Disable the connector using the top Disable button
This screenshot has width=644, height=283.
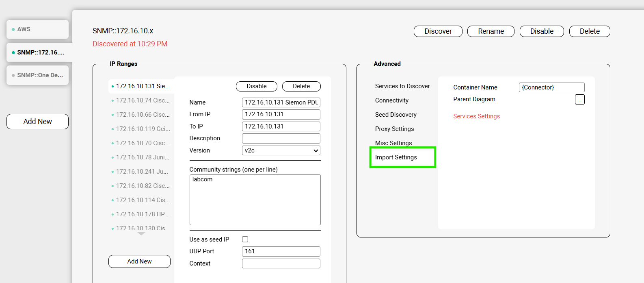541,31
